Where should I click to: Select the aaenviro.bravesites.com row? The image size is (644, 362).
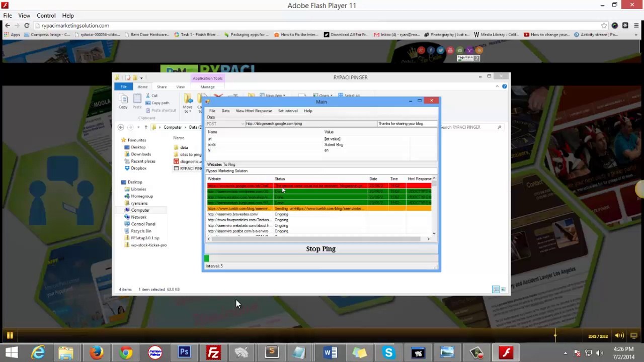click(319, 214)
